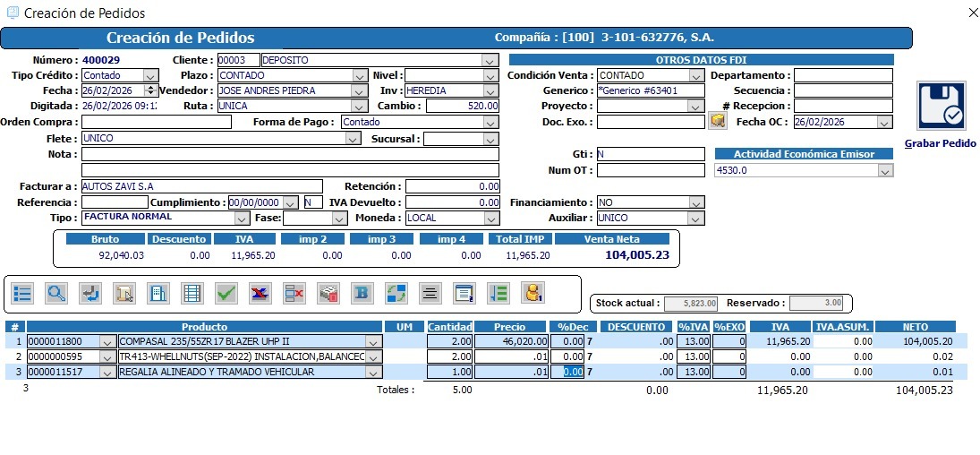Expand the Ruta dropdown
980x455 pixels.
pos(360,107)
